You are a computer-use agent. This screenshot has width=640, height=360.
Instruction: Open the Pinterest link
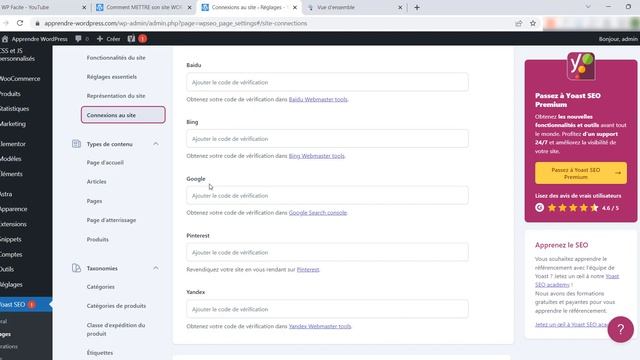(x=308, y=269)
